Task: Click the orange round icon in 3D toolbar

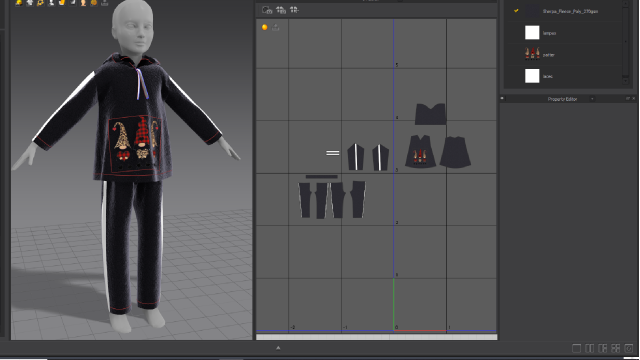Action: point(94,2)
